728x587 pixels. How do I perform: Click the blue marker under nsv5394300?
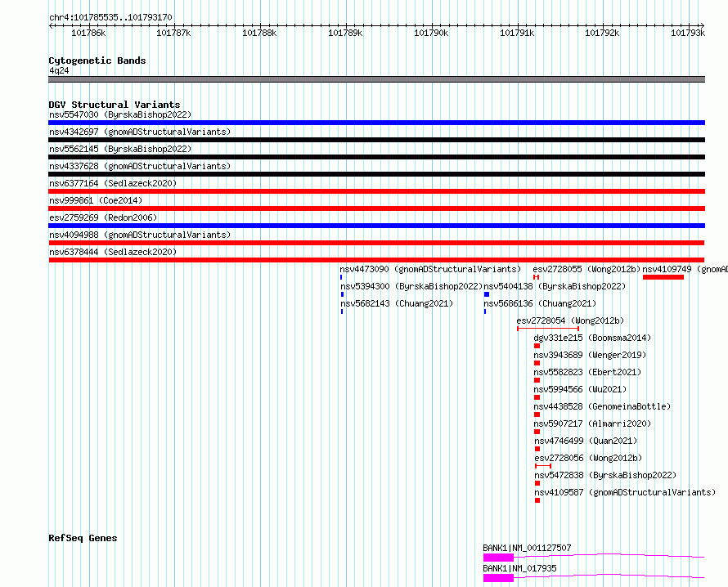(x=342, y=294)
